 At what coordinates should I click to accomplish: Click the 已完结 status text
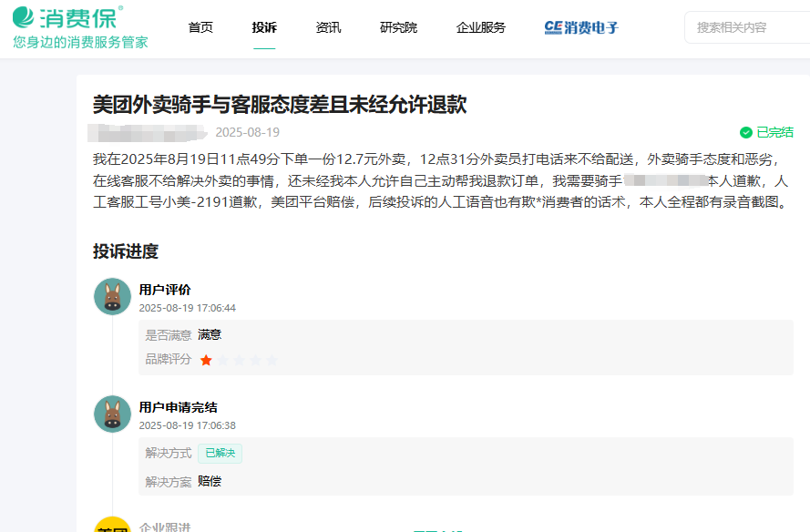click(774, 133)
